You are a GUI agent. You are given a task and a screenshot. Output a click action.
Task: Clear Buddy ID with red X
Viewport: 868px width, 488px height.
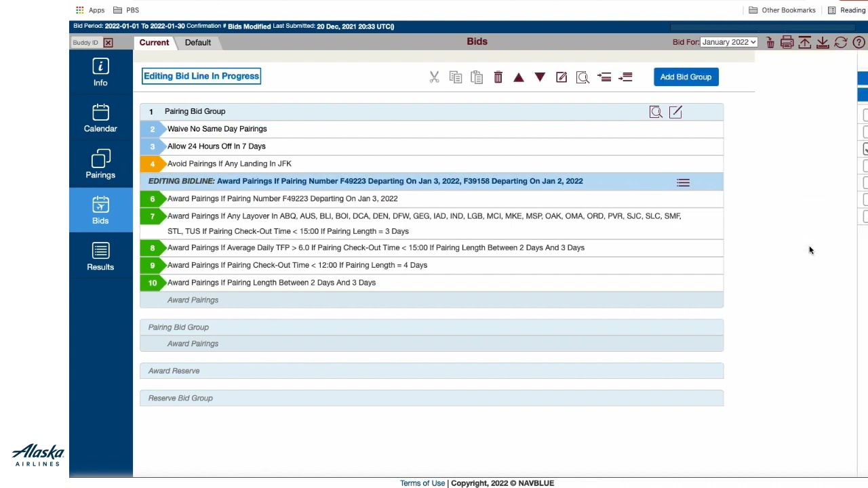pyautogui.click(x=108, y=43)
